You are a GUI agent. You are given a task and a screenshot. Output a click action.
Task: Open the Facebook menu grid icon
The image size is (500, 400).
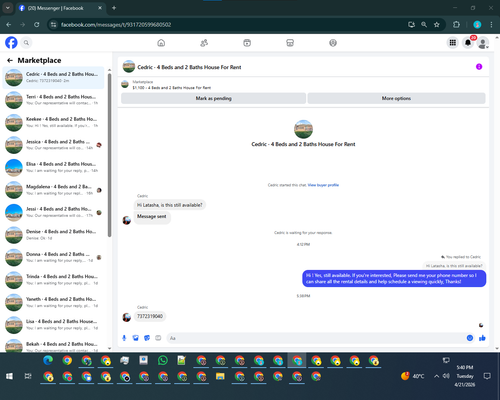tap(452, 43)
